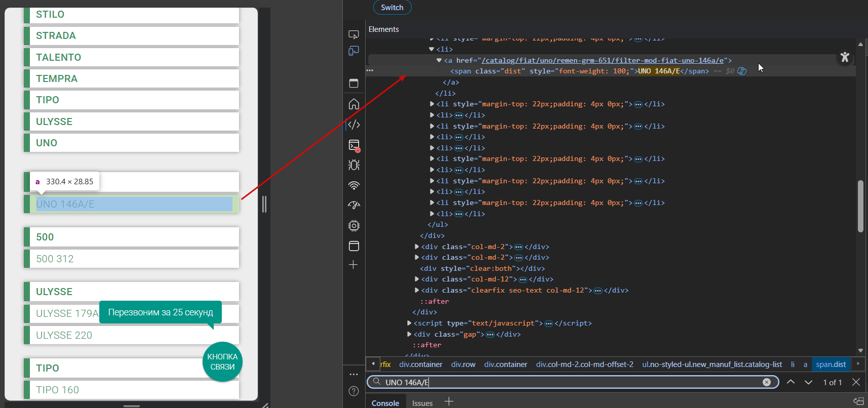Click the 500 model heading
The width and height of the screenshot is (868, 408).
131,237
